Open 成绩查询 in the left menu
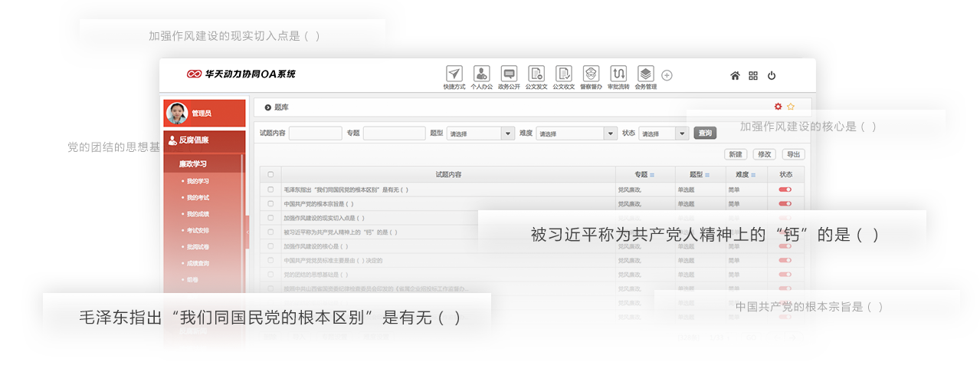 coord(198,263)
